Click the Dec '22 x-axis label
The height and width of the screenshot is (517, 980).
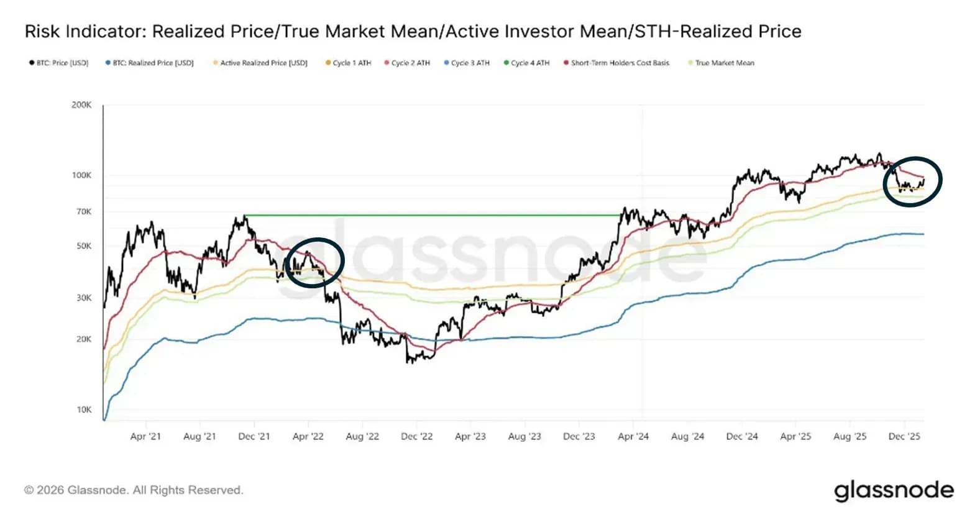pos(416,436)
